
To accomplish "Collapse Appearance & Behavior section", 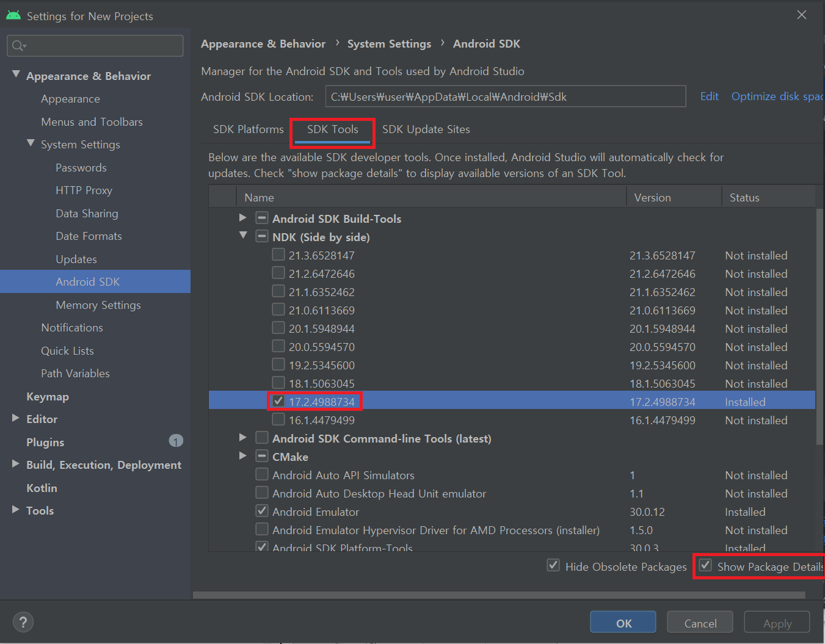I will click(x=16, y=74).
